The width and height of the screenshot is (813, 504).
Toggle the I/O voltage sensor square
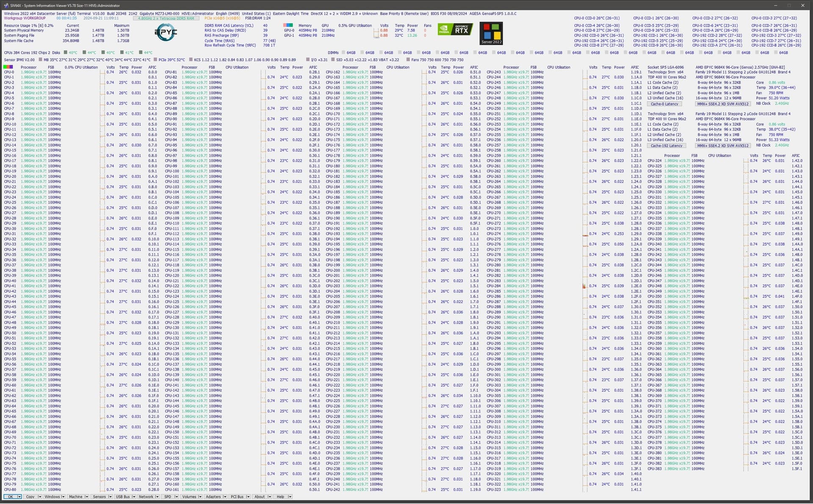coord(308,60)
